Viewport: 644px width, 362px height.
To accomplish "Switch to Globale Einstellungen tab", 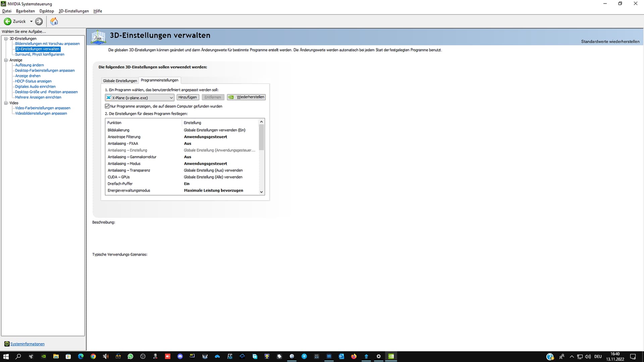I will pos(120,81).
